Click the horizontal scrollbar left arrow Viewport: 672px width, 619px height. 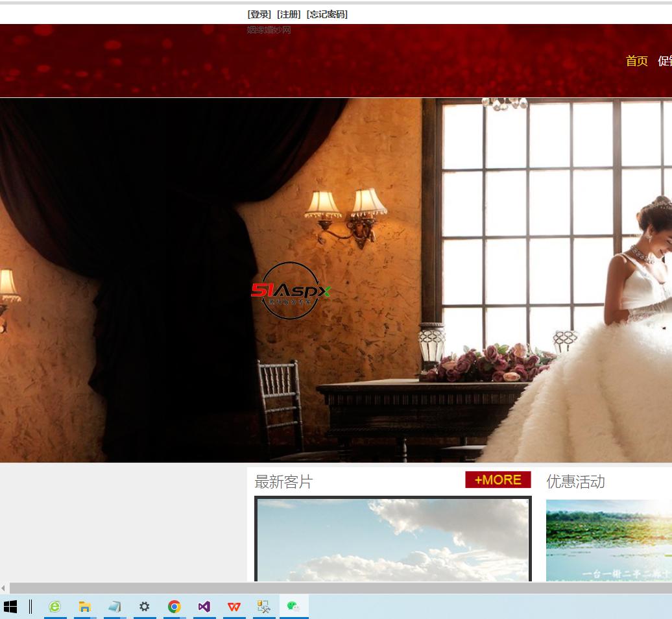[4, 588]
